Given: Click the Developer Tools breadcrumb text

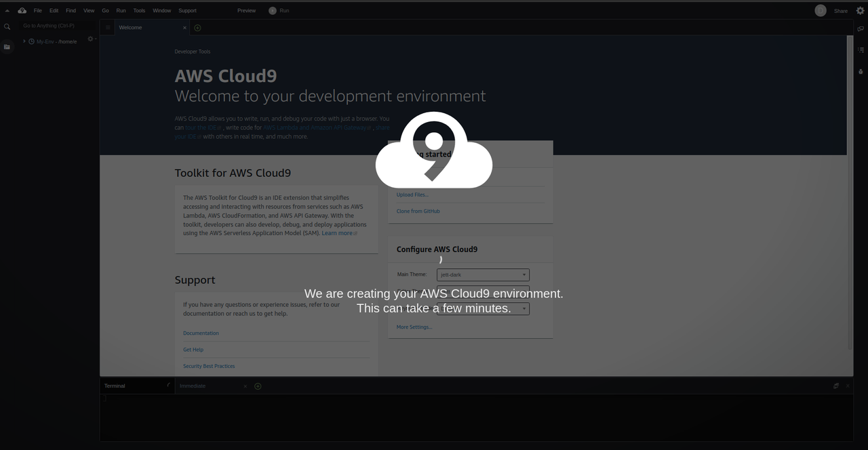Looking at the screenshot, I should (193, 52).
